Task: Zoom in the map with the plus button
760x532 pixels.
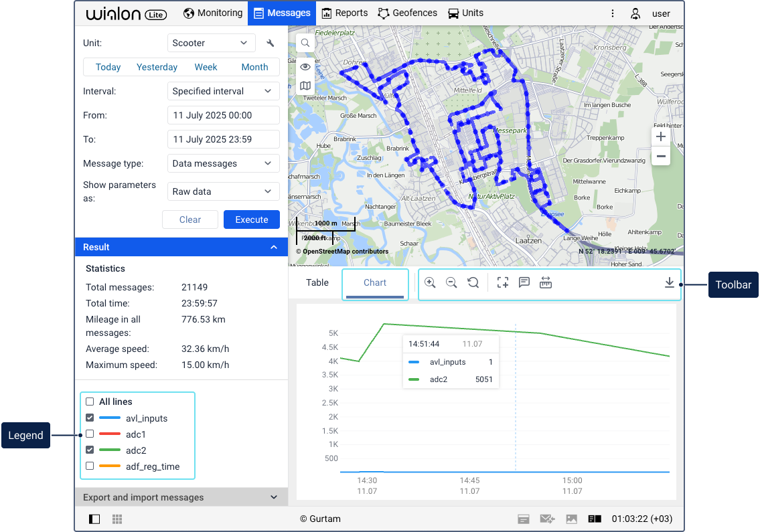Action: click(661, 137)
